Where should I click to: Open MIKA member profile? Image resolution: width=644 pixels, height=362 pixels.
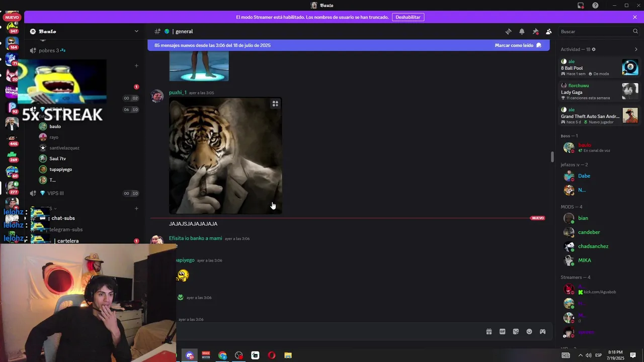click(x=599, y=260)
